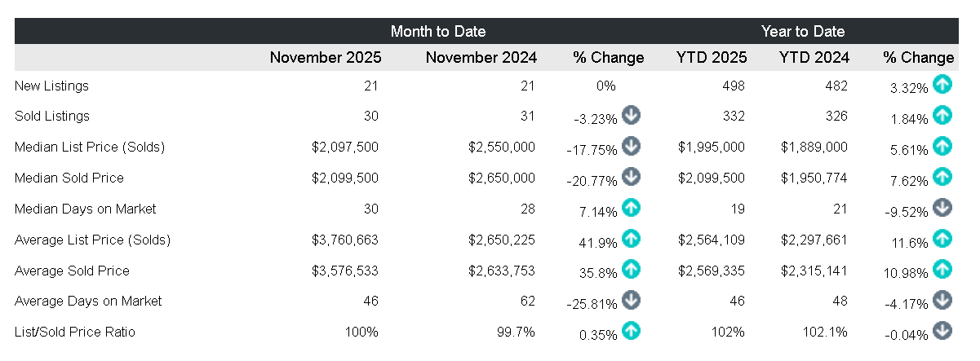Click the up arrow beside 7.14% Days on Market
This screenshot has width=980, height=361.
631,208
